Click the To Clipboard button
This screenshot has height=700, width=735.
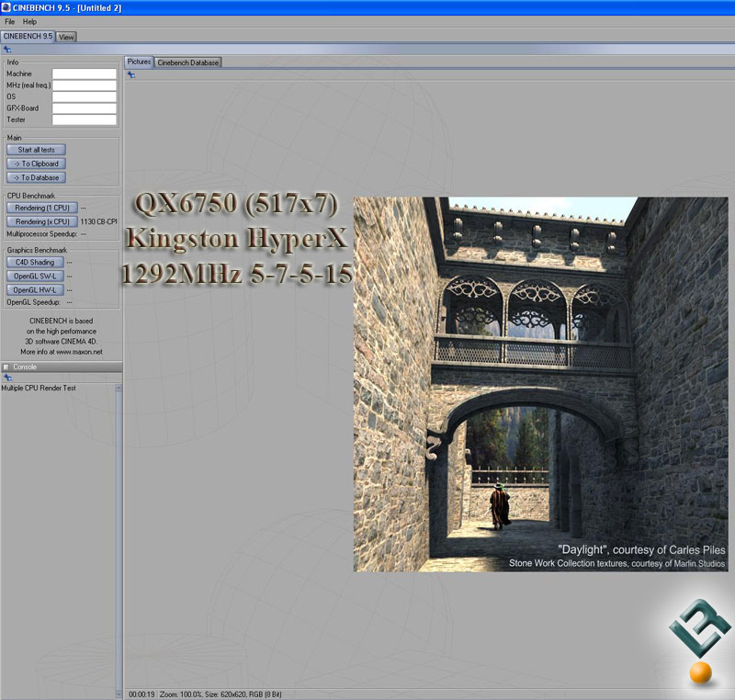click(36, 164)
